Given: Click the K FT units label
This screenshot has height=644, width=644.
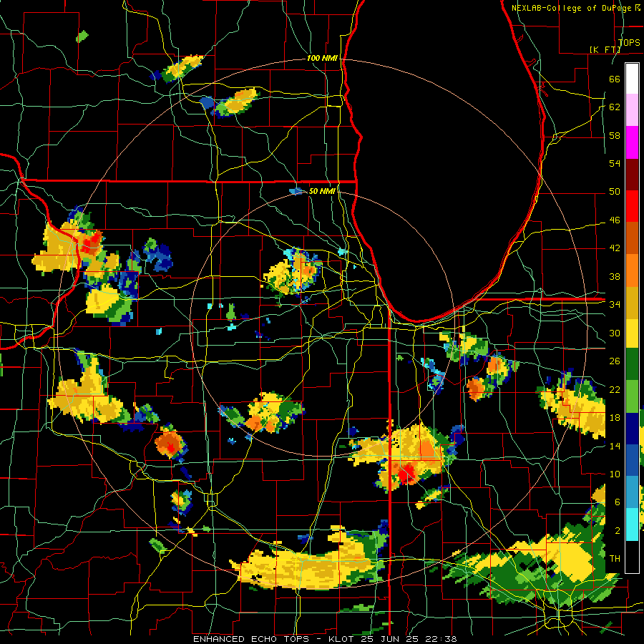Looking at the screenshot, I should click(605, 49).
